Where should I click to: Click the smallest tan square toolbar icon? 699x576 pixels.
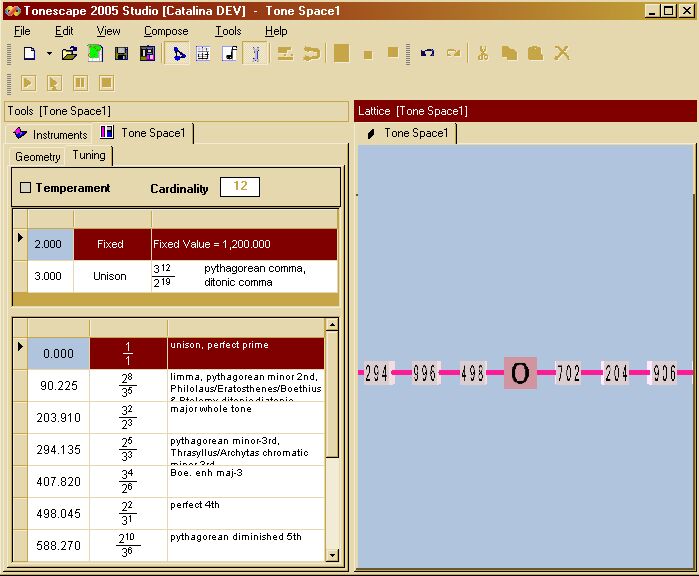tap(368, 55)
